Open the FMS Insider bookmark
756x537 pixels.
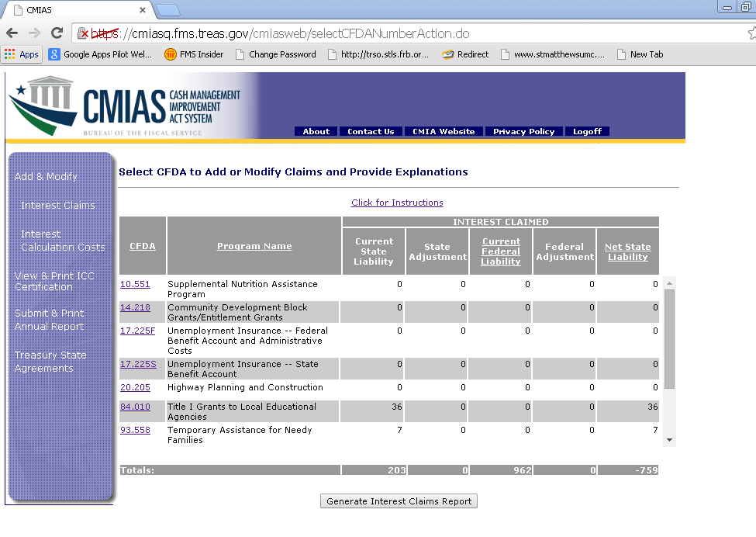(x=194, y=54)
